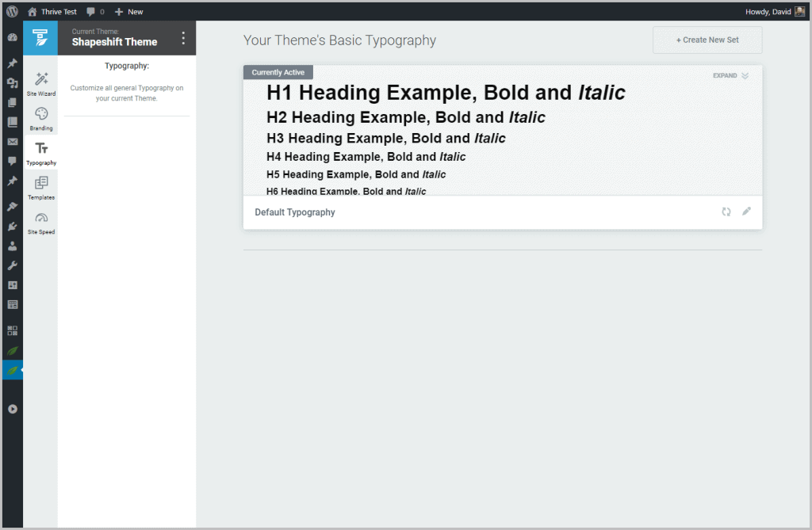
Task: Open the Site Speed section
Action: point(41,222)
